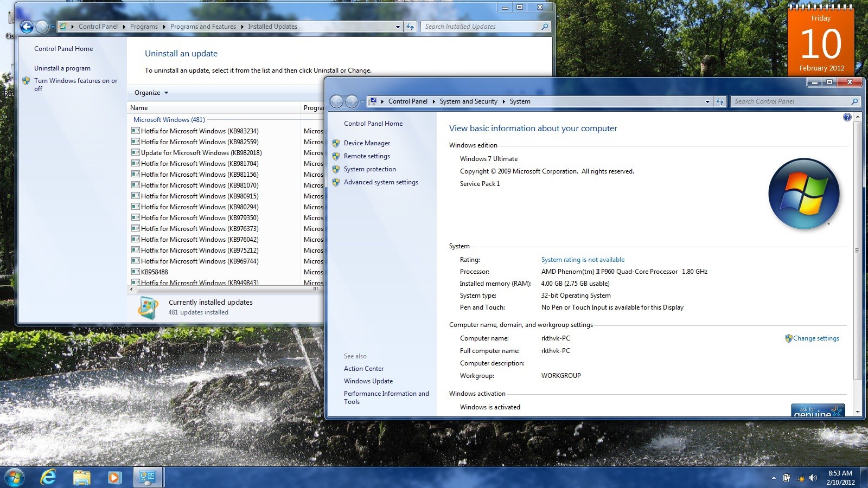
Task: Open address history dropdown in System window
Action: (707, 101)
